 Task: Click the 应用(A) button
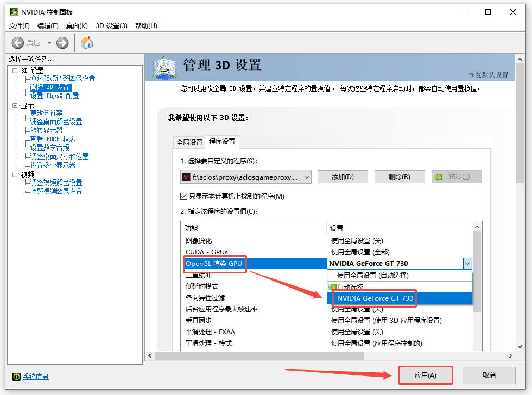coord(426,375)
